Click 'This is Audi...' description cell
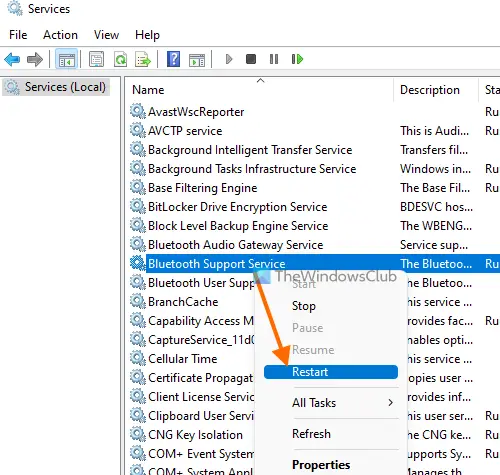500x475 pixels. (x=435, y=131)
